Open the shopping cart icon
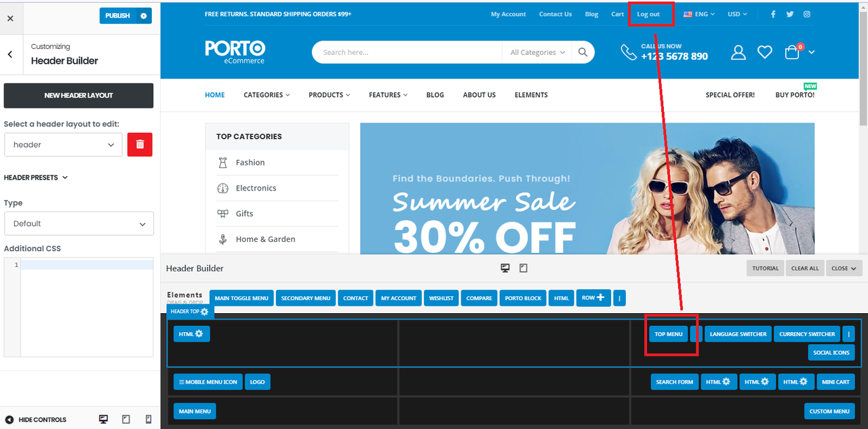This screenshot has width=868, height=429. (x=792, y=52)
